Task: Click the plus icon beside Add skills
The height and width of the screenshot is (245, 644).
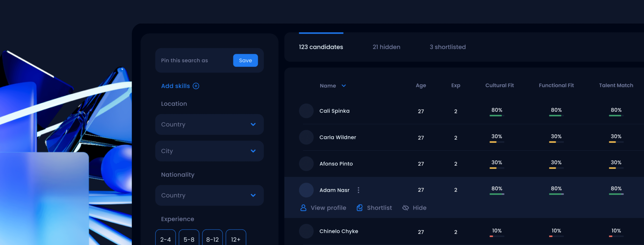Action: point(196,86)
